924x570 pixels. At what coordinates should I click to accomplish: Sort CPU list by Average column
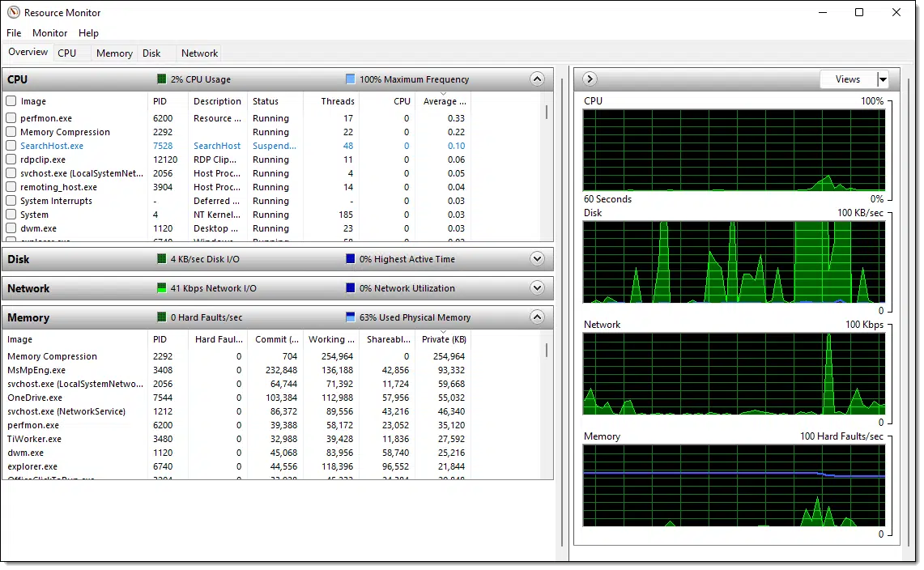pos(444,101)
